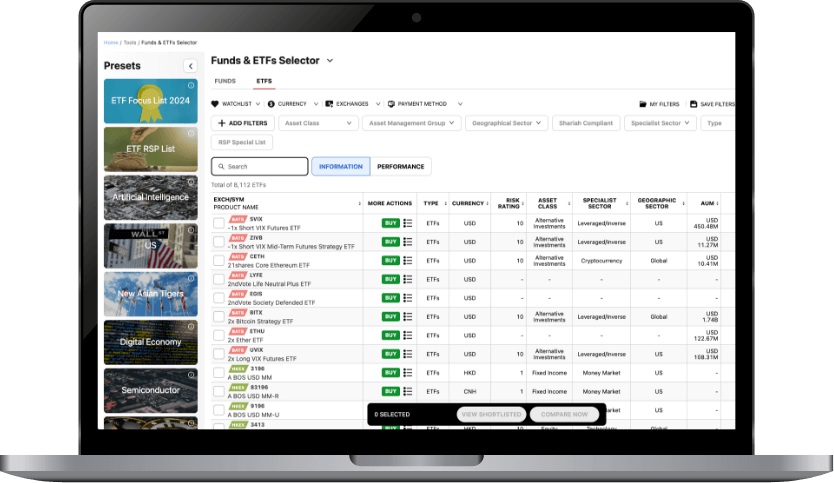Click Buy button for 83196

(x=390, y=391)
